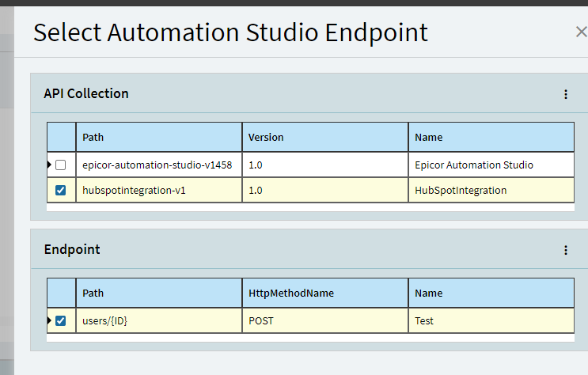Check the epicor-automation-studio-v1458 row checkbox

coord(60,165)
